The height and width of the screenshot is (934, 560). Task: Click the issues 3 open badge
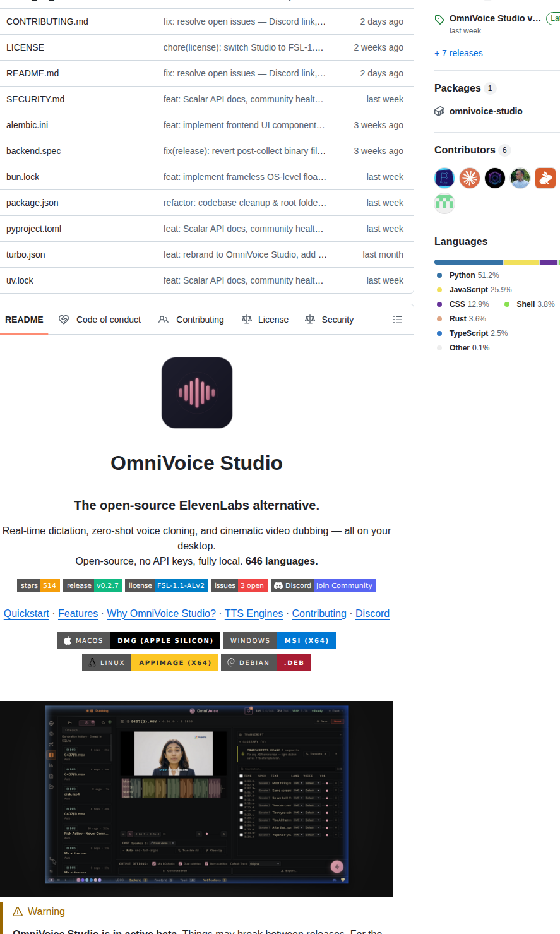point(239,585)
